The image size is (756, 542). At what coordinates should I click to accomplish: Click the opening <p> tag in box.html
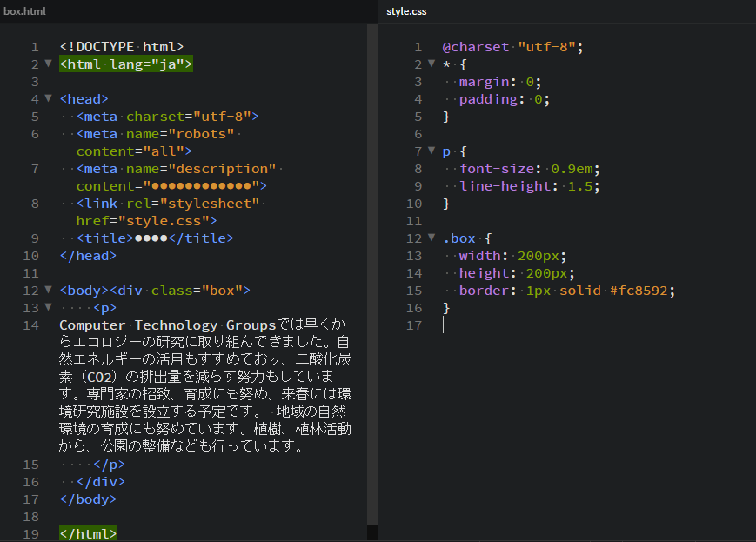(x=105, y=308)
